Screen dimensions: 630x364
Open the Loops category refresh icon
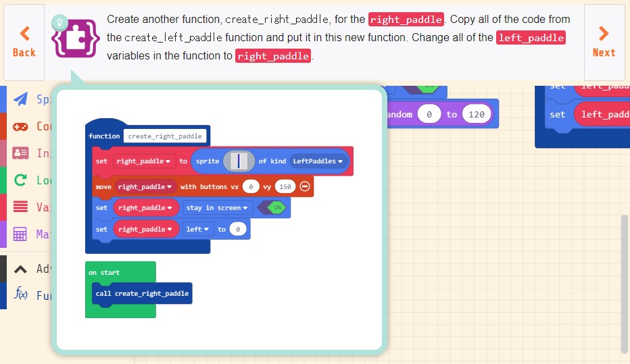coord(20,180)
